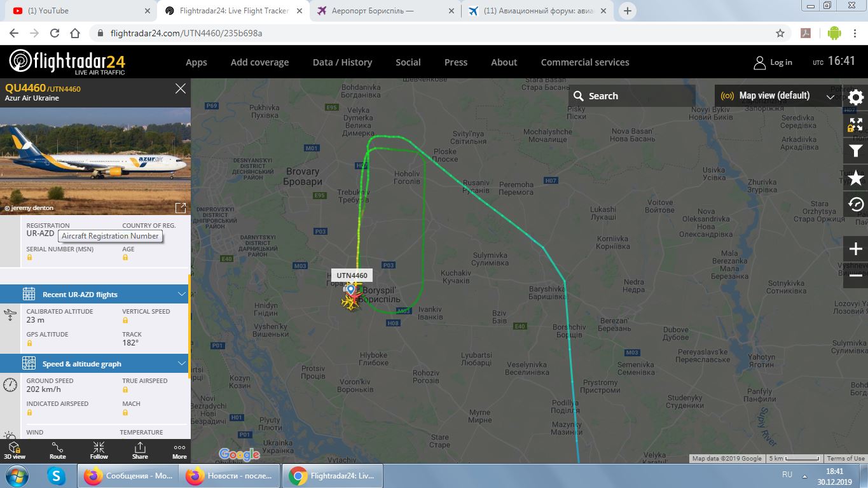Expand Recent UR-AZD flights section
This screenshot has width=868, height=488.
[x=95, y=294]
